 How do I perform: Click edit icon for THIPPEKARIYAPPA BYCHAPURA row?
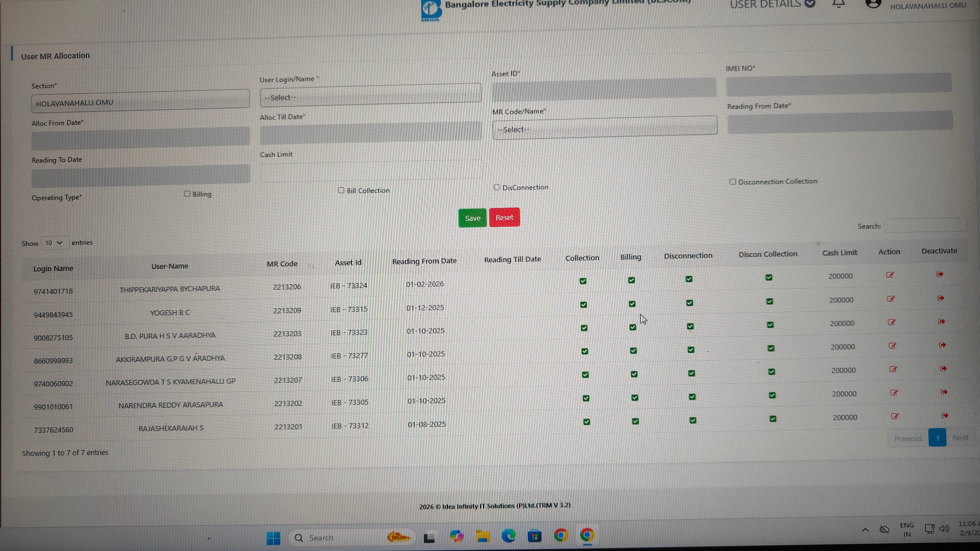[890, 275]
